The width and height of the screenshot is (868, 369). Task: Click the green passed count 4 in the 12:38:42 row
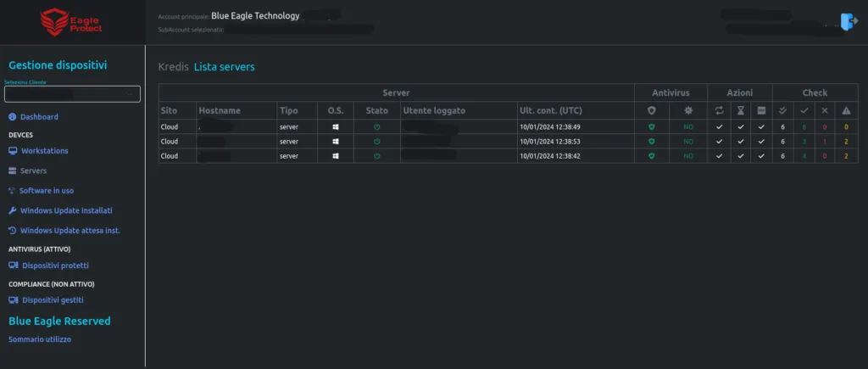tap(804, 156)
